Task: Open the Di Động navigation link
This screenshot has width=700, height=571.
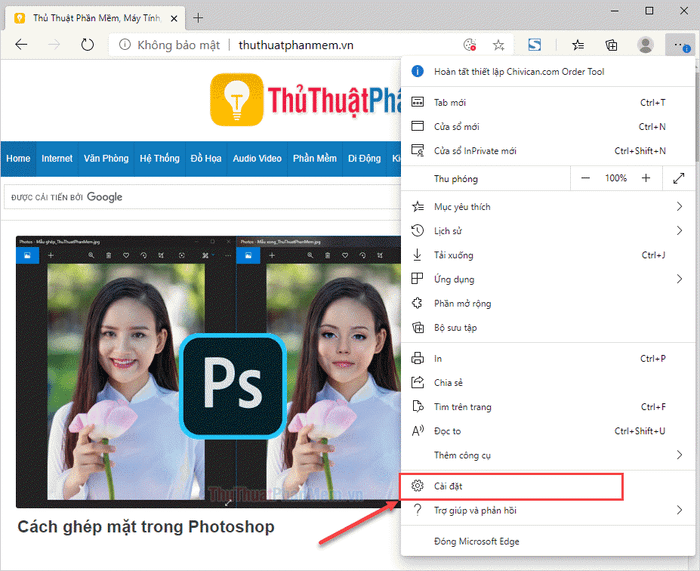Action: (364, 158)
